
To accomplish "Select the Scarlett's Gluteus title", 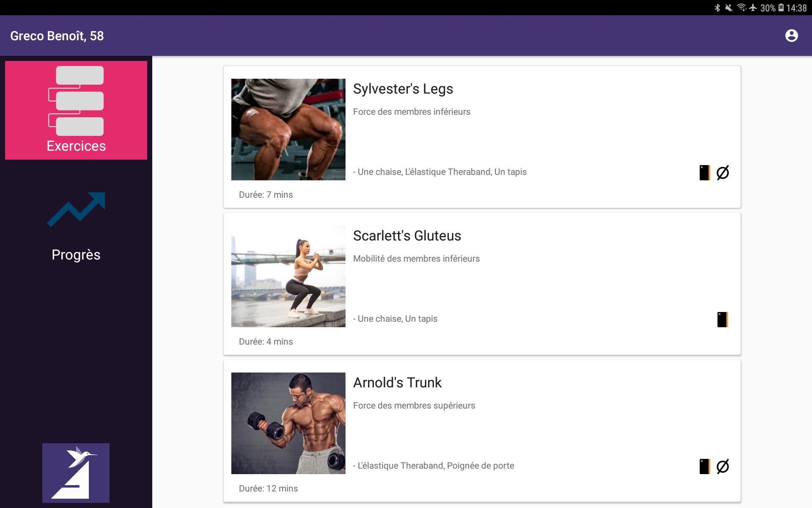I will point(407,236).
